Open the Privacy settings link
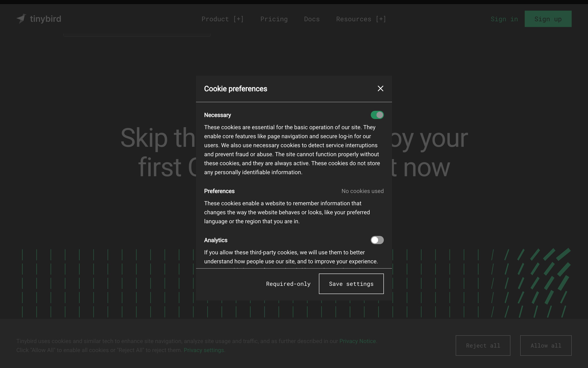Screen dimensions: 588x368 pyautogui.click(x=204, y=350)
